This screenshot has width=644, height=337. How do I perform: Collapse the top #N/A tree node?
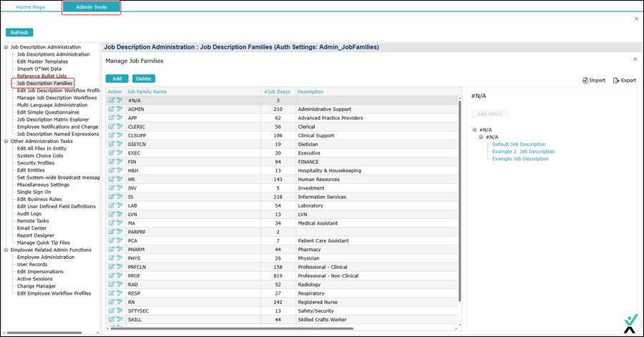click(474, 130)
